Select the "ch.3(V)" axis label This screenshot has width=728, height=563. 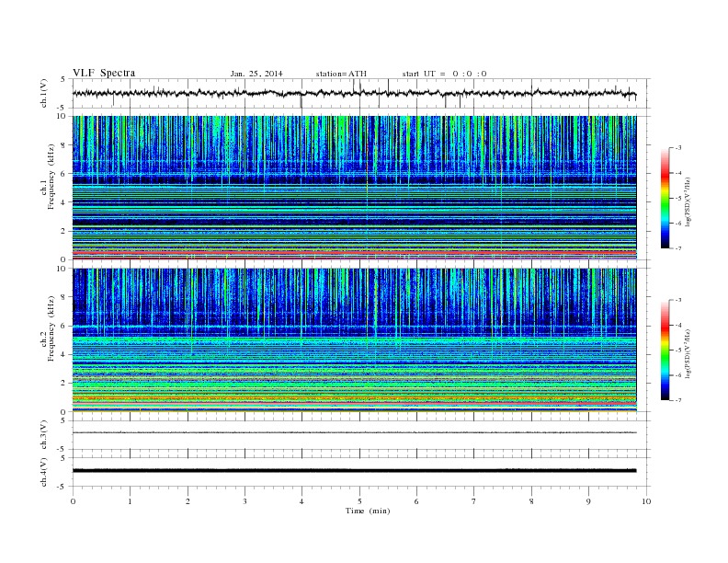[x=44, y=435]
